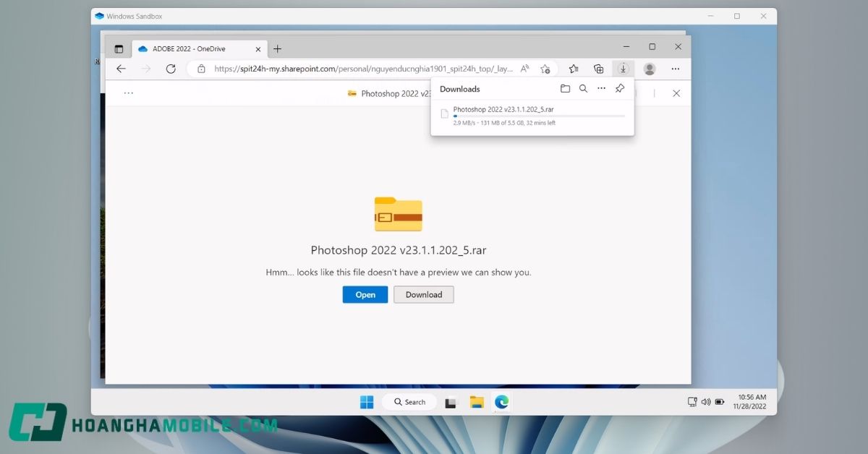Screen dimensions: 868x454
Task: Maximize the Windows Sandbox window
Action: tap(737, 16)
